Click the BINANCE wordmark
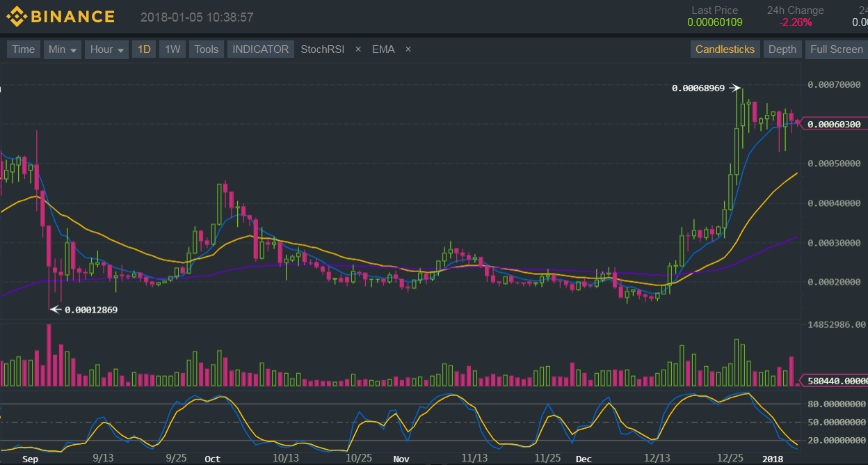 (72, 17)
